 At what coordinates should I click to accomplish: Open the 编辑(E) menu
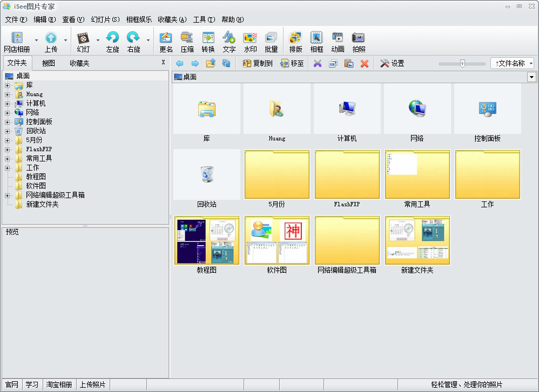pyautogui.click(x=44, y=19)
